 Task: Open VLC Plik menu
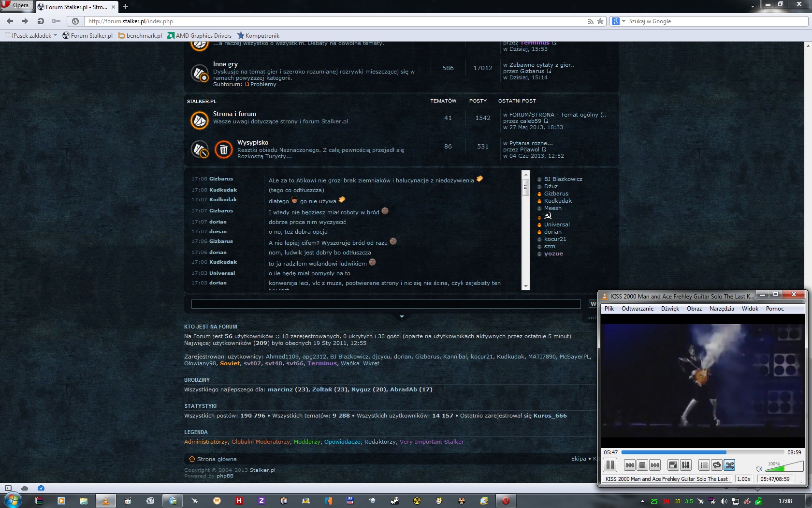click(609, 309)
